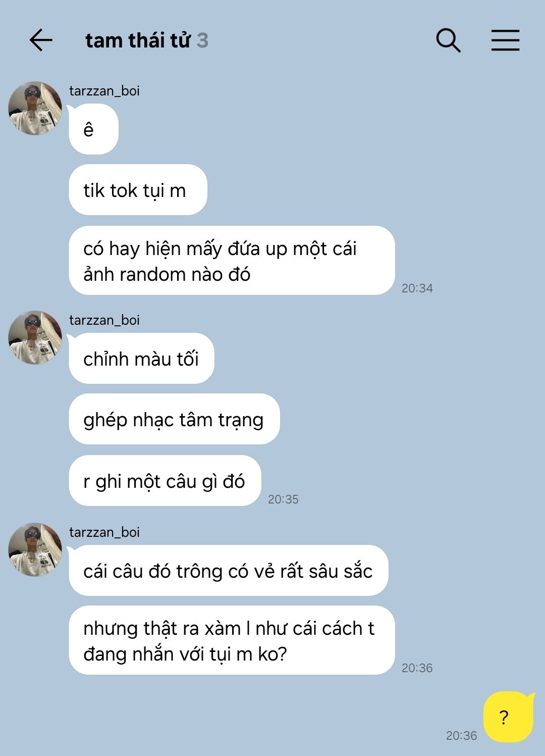The width and height of the screenshot is (545, 756).
Task: Tap tarzzan_boi name above 'cái câu đó'
Action: [104, 532]
